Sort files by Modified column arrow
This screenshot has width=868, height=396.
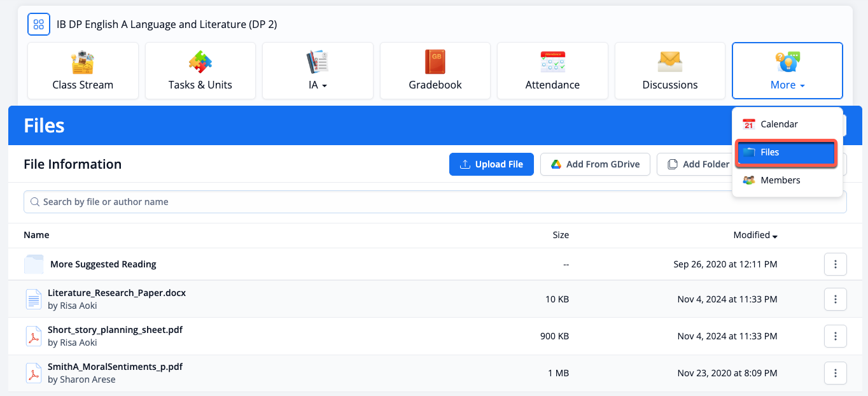[775, 236]
